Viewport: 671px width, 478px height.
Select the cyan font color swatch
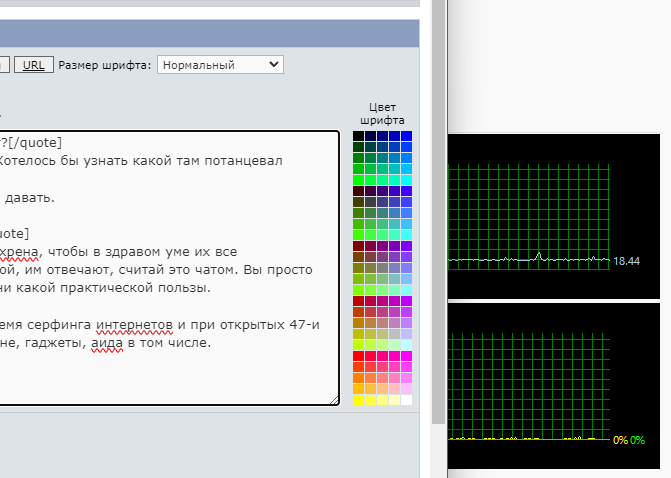point(407,180)
